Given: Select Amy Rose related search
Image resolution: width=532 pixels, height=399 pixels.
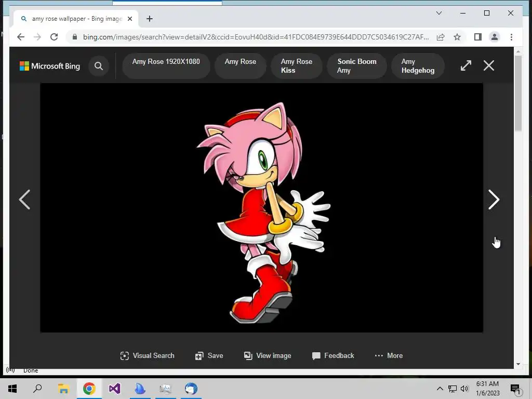Looking at the screenshot, I should [240, 66].
